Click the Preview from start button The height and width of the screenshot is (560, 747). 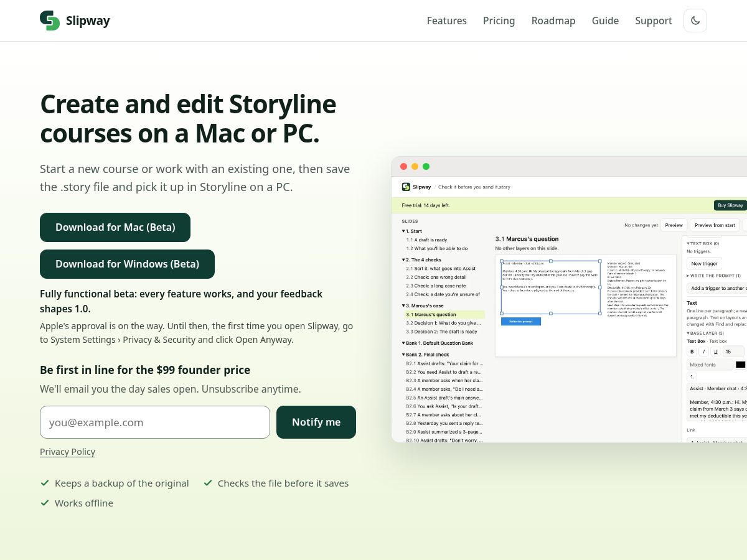[x=715, y=225]
